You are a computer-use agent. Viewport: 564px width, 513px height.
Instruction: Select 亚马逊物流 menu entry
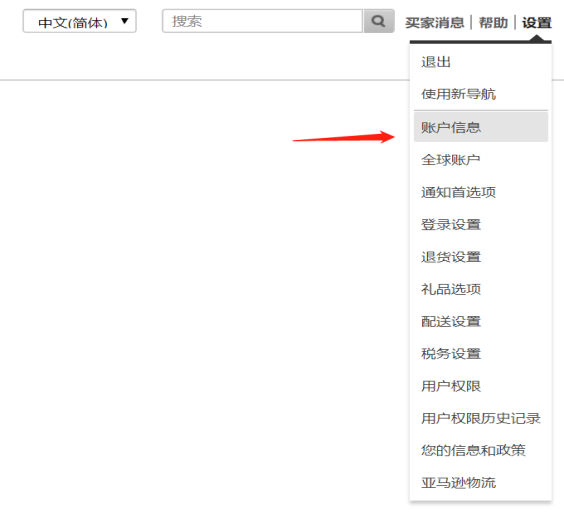pyautogui.click(x=459, y=482)
